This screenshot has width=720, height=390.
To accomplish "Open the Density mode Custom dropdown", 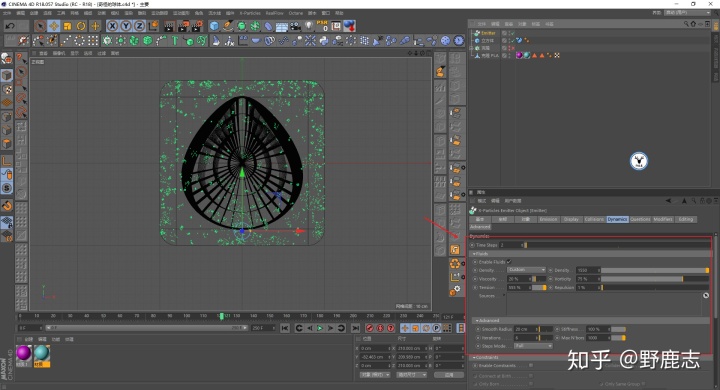I will (x=526, y=270).
